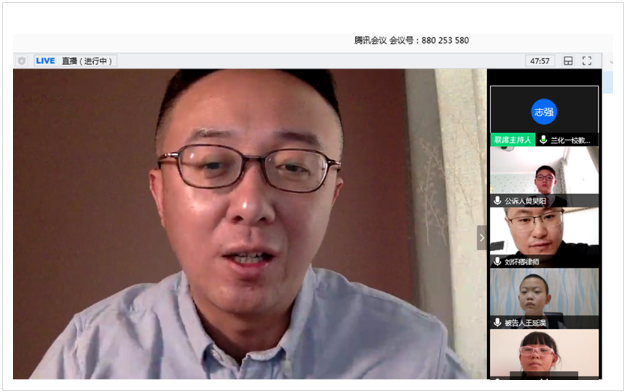Viewport: 625px width, 392px height.
Task: Click the light blue scrollbar at right edge
Action: 607,82
